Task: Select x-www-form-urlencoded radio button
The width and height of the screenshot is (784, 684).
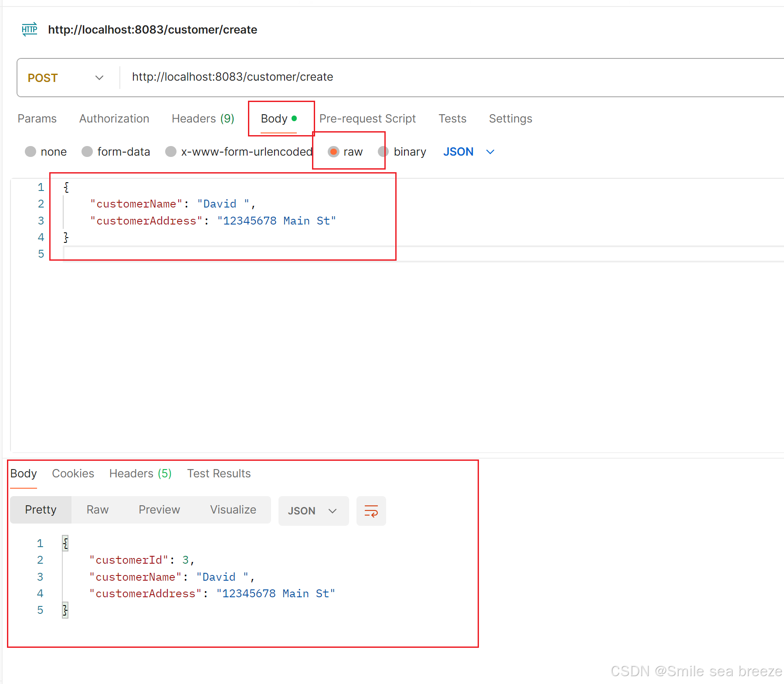Action: [171, 152]
